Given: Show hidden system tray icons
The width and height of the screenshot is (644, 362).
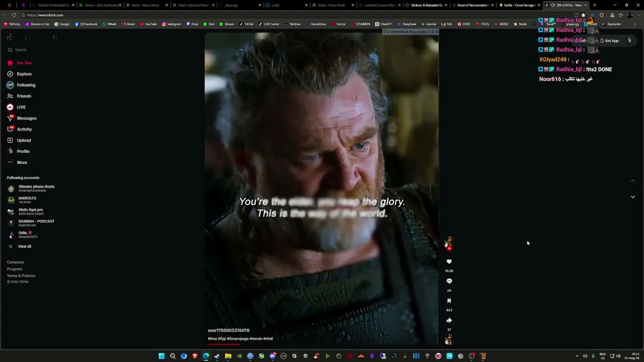Looking at the screenshot, I should coord(577,356).
